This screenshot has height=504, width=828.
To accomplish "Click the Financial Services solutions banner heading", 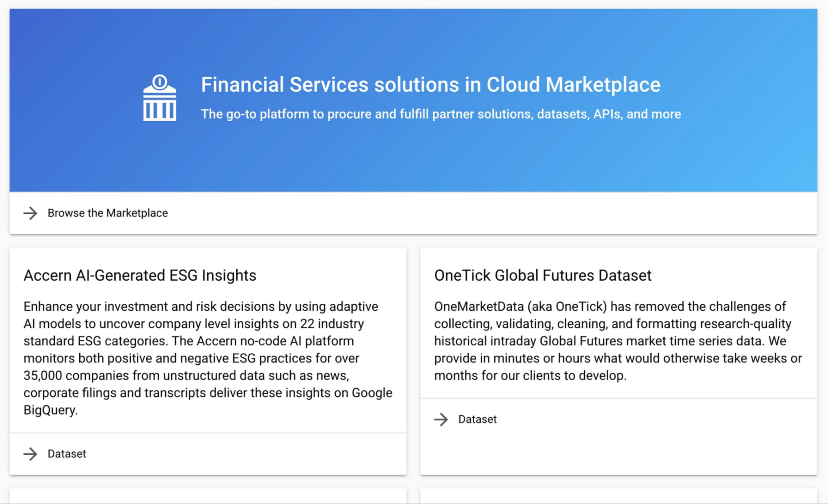I will point(430,85).
